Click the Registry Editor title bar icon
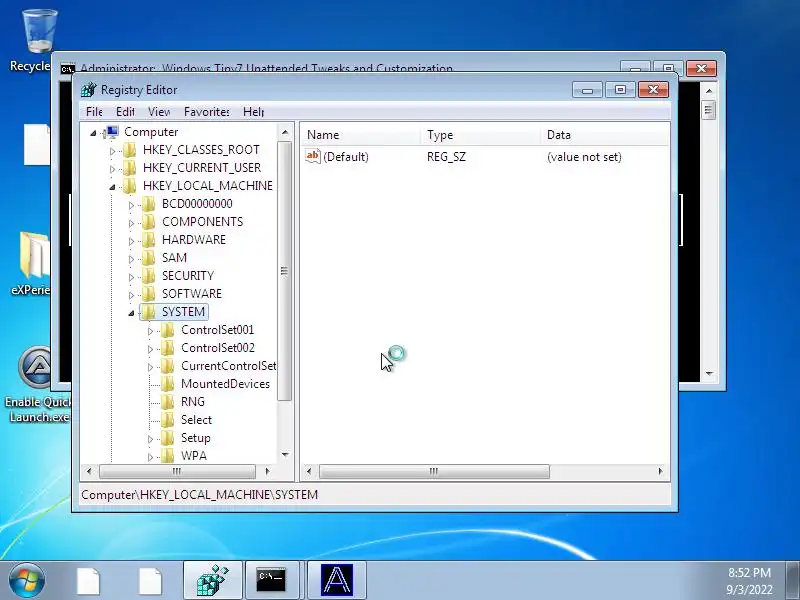800x600 pixels. click(x=88, y=90)
